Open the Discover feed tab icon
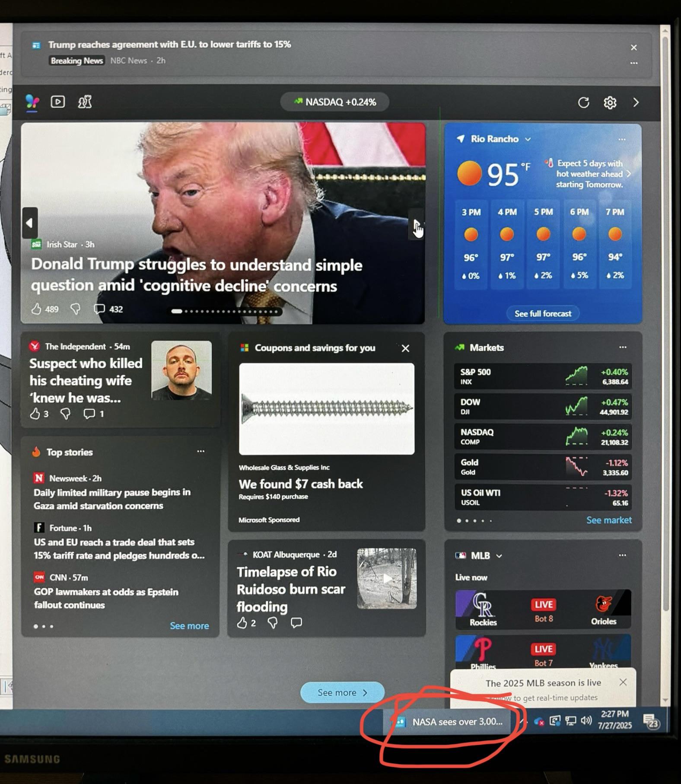681x784 pixels. tap(32, 102)
